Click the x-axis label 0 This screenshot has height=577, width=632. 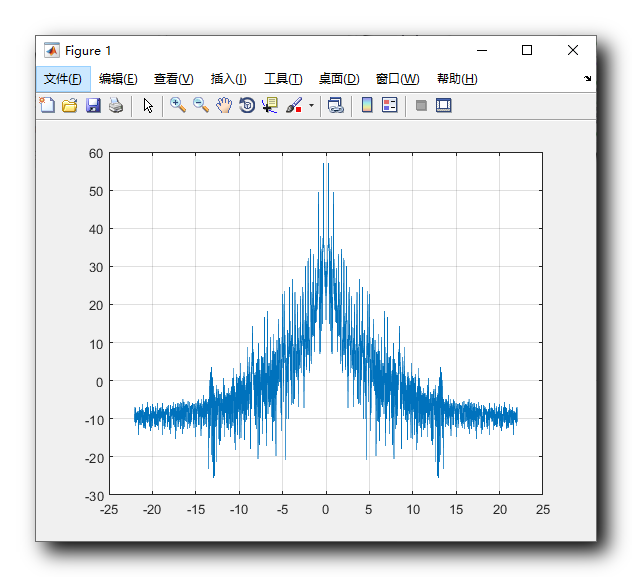point(326,510)
